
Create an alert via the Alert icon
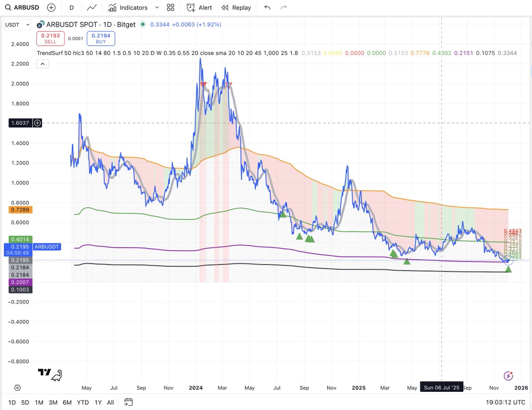[x=191, y=7]
